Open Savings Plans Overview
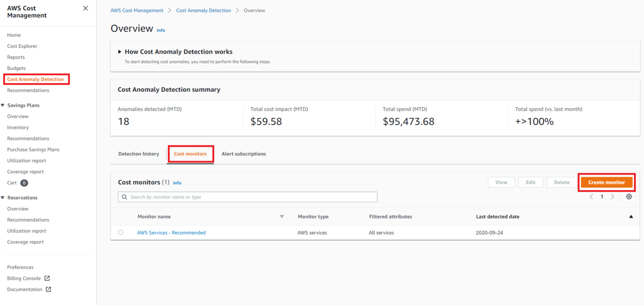This screenshot has height=305, width=644. click(x=18, y=117)
